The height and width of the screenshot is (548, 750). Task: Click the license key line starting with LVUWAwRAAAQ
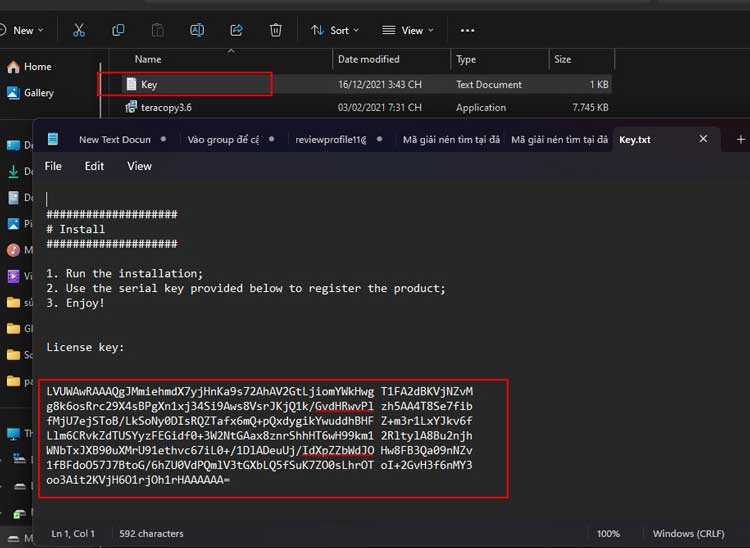[x=260, y=392]
